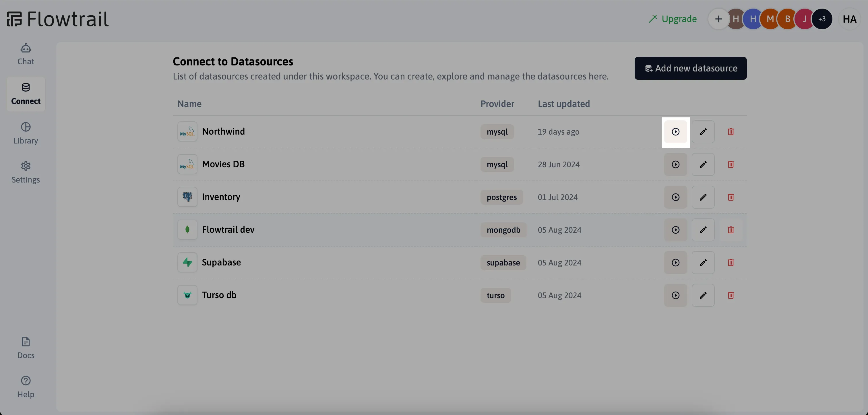The height and width of the screenshot is (415, 868).
Task: Click the MySQL logo beside Northwind
Action: pos(187,132)
